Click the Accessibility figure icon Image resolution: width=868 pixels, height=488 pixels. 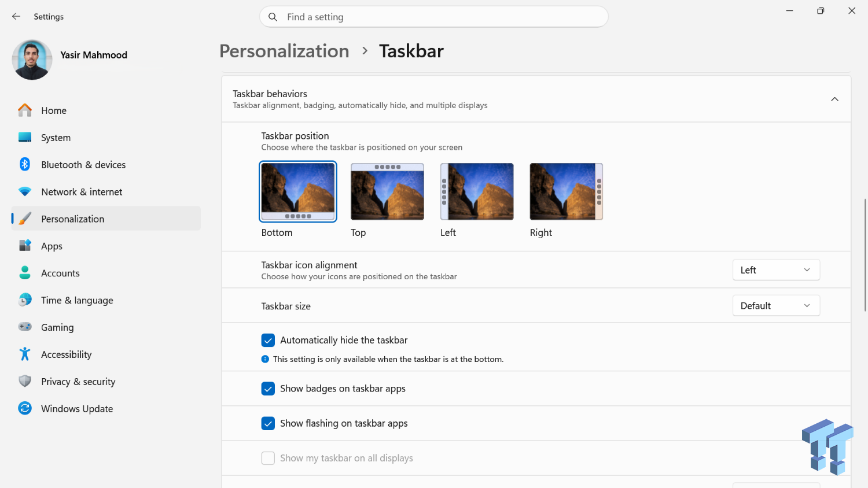click(25, 354)
